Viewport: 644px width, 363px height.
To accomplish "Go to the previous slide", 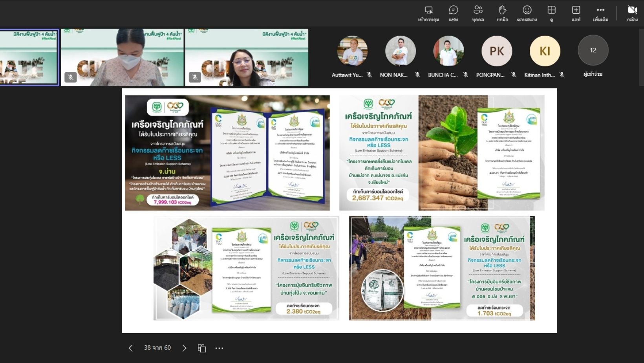I will click(x=131, y=348).
